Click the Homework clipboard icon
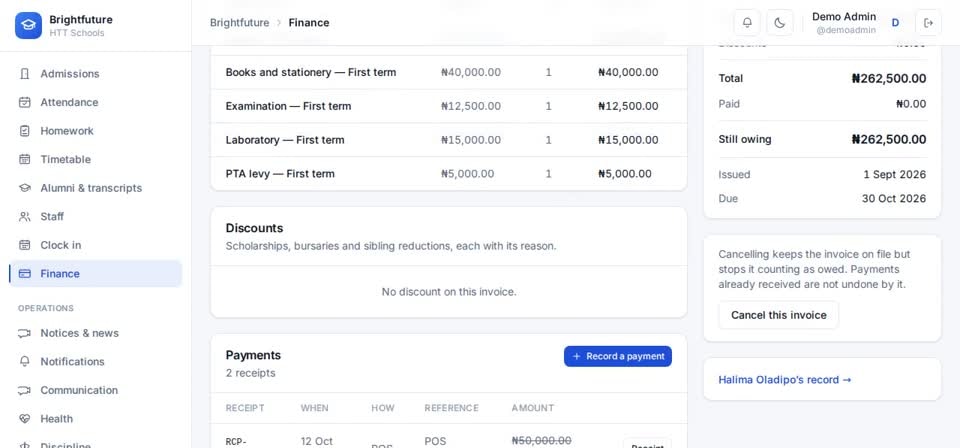Screen dimensions: 960x448 click(24, 131)
